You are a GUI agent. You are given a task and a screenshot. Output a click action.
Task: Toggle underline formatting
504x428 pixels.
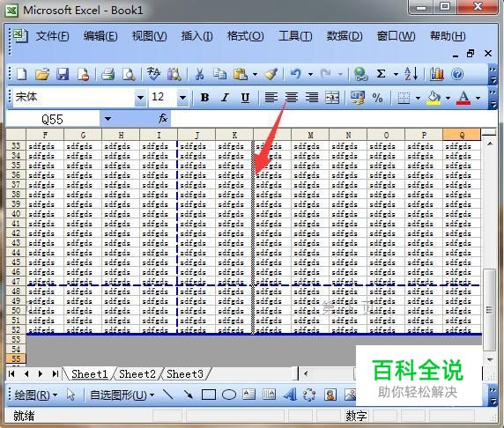click(x=245, y=98)
